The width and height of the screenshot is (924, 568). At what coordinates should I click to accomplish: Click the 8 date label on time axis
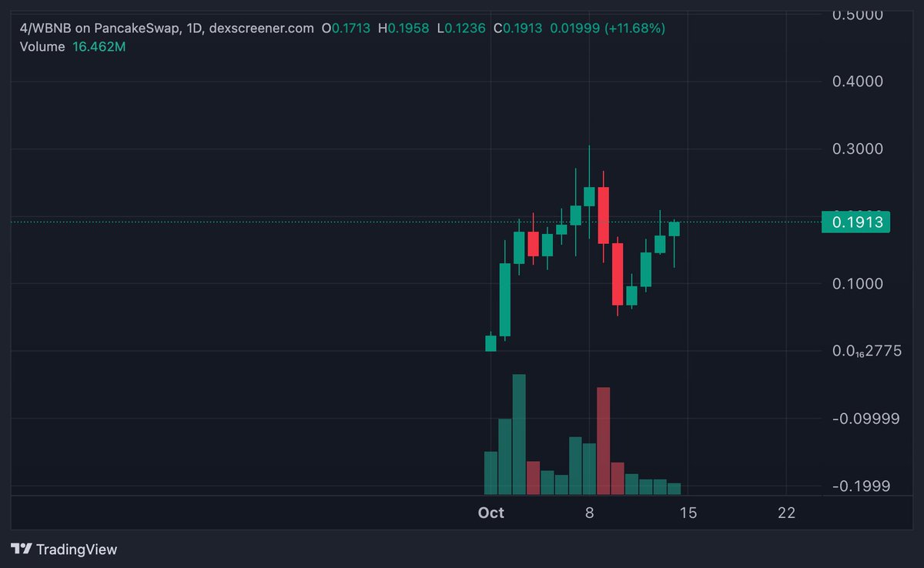pyautogui.click(x=589, y=513)
